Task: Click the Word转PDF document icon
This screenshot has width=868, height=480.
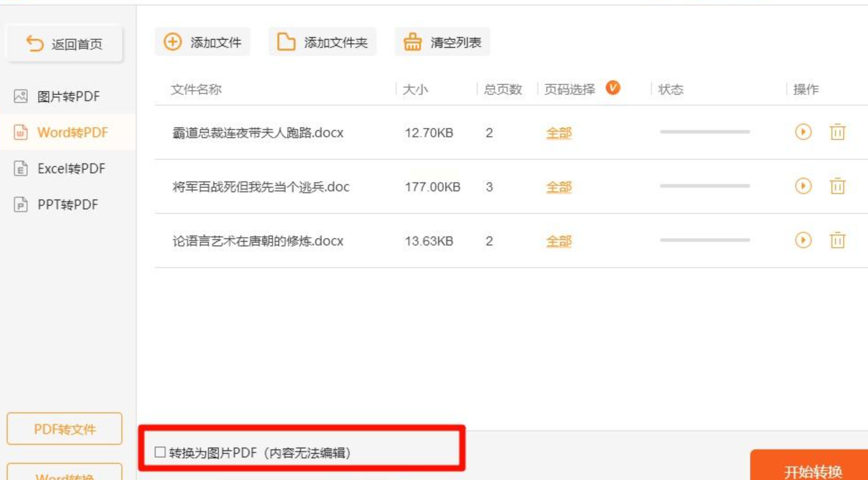Action: tap(21, 132)
